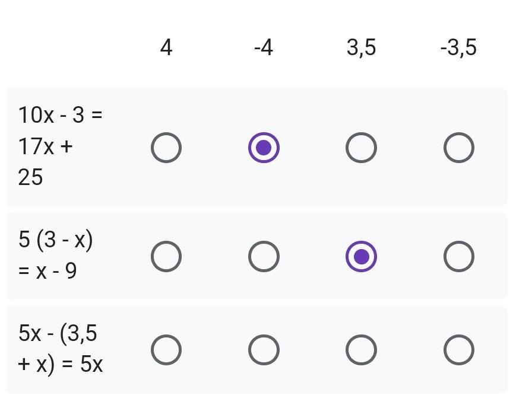
Task: Select -3,5 for the 5x - (3,5 + x) equation
Action: coord(459,350)
